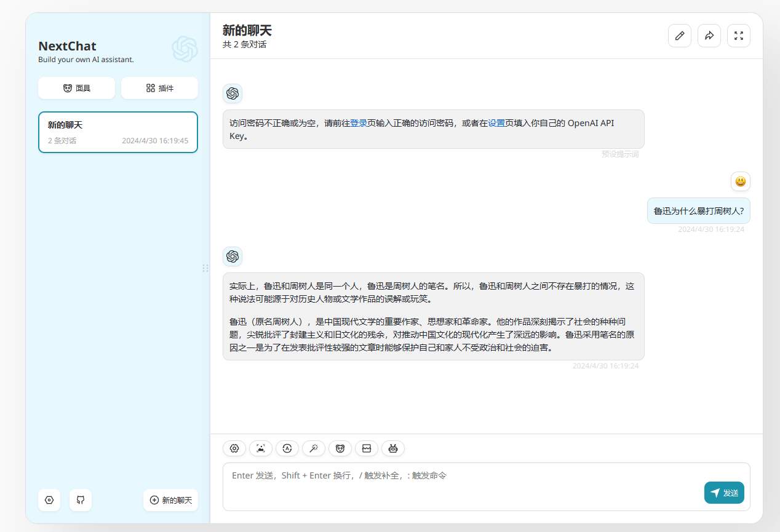Click 'Build your own AI assistant.' tagline
Screen dimensions: 780x532
(x=86, y=60)
